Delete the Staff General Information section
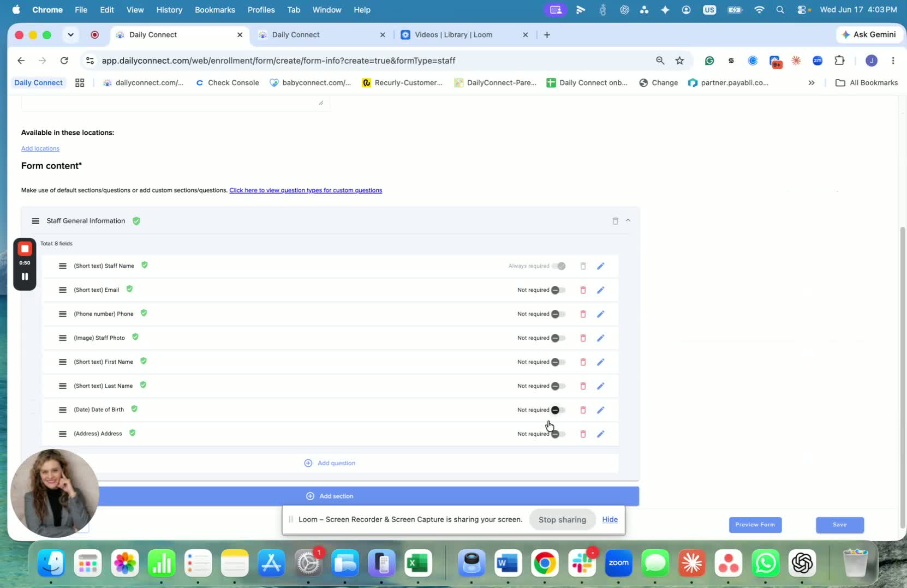907x588 pixels. coord(615,221)
